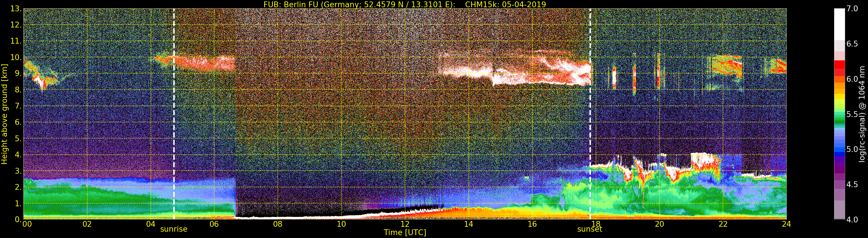Click the white dashed sunset line
Viewport: 868px width, 238px height.
click(x=590, y=114)
